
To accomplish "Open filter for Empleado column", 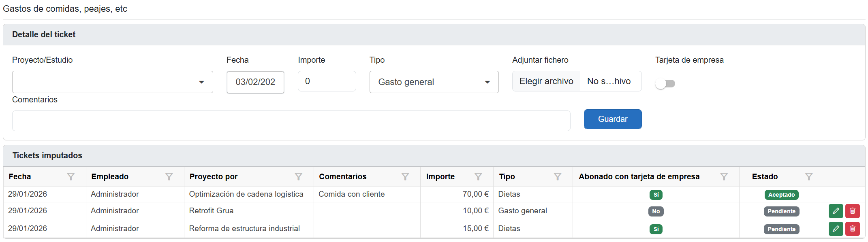I will pyautogui.click(x=169, y=177).
